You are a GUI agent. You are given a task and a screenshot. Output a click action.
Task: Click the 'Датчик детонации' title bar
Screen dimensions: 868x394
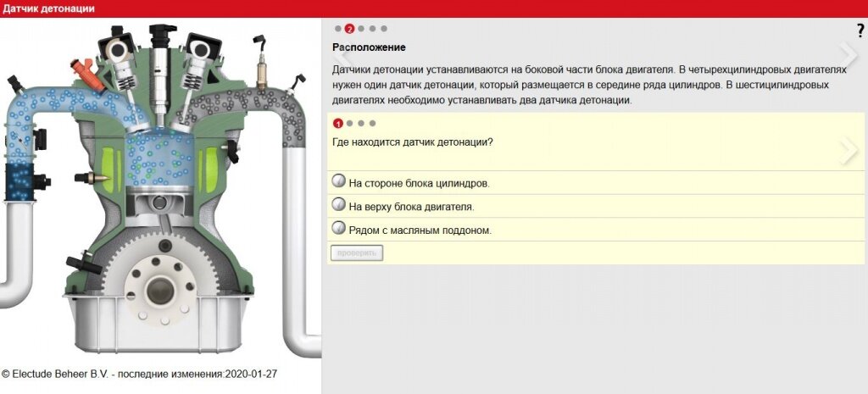(x=434, y=8)
